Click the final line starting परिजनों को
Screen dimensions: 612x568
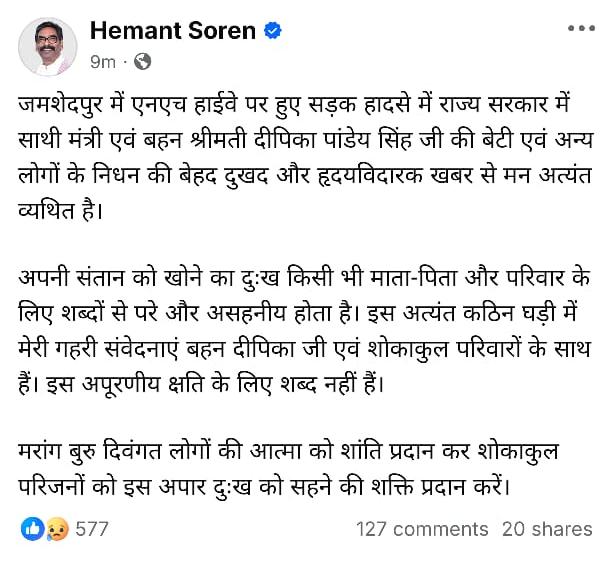coord(264,487)
